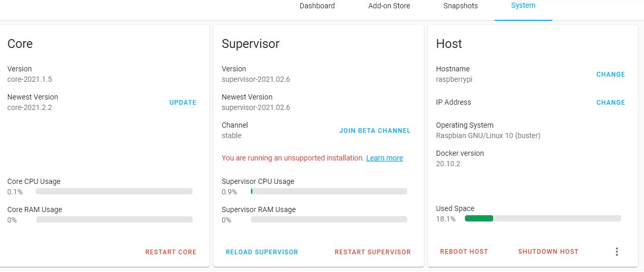This screenshot has height=272, width=644.
Task: Click REBOOT HOST button
Action: [464, 252]
